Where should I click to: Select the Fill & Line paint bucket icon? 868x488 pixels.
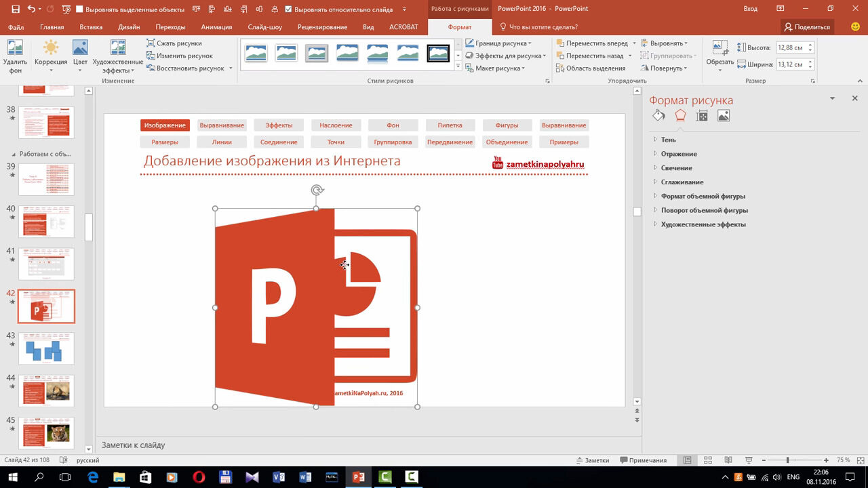pyautogui.click(x=658, y=116)
